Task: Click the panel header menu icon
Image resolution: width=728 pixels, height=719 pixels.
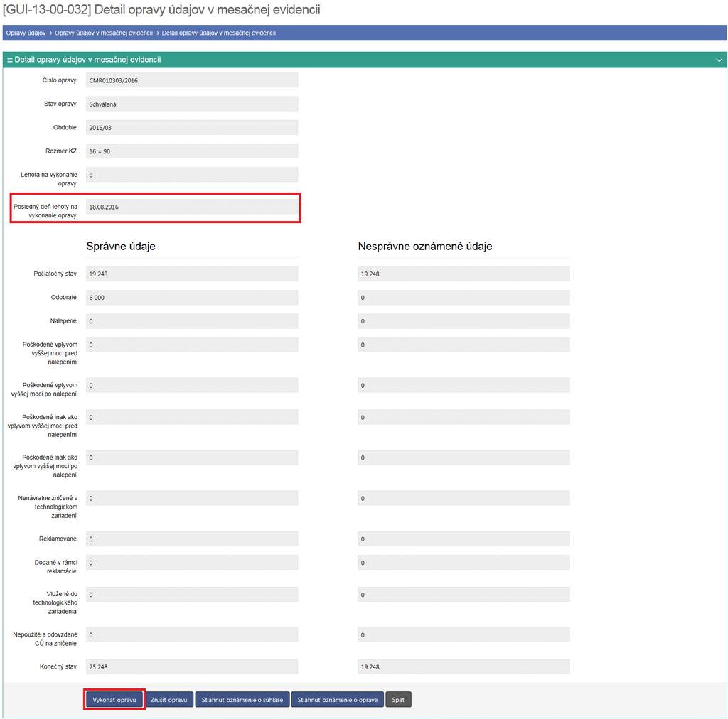Action: tap(10, 60)
